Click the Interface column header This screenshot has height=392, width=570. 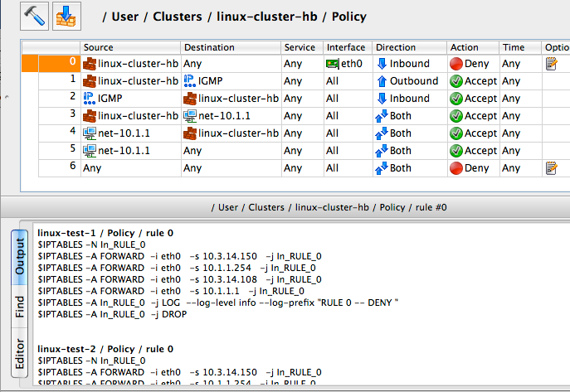[348, 47]
